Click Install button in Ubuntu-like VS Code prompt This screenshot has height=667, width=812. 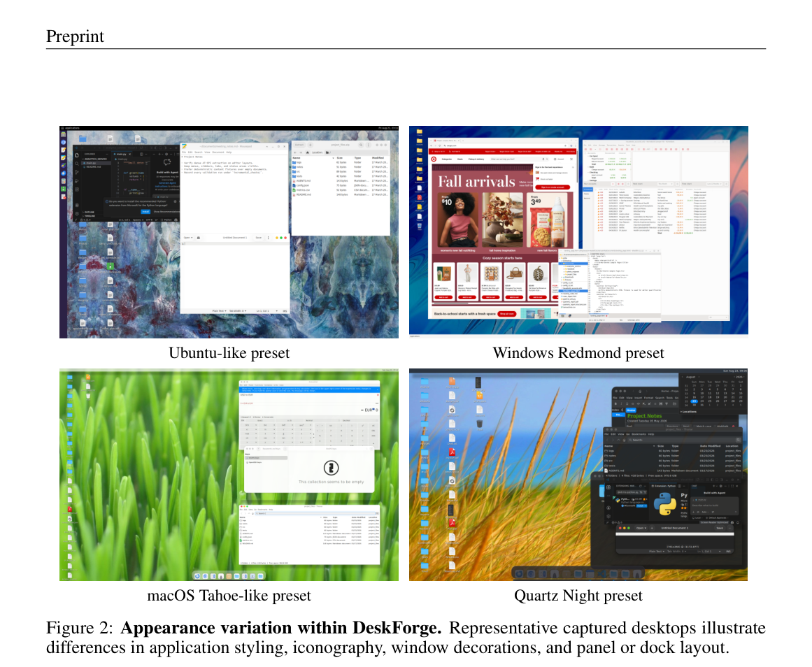click(x=145, y=212)
